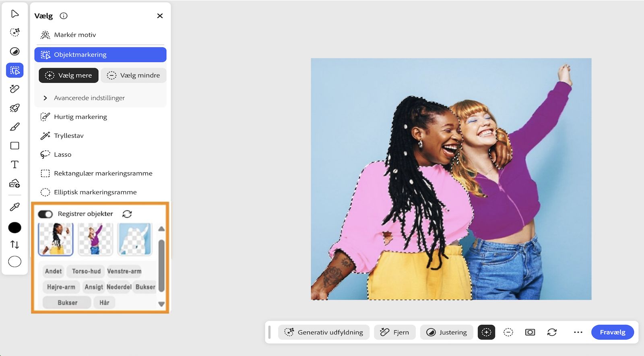Click the objects list scrollbar thumb
Screen dimensions: 644x356
161,265
